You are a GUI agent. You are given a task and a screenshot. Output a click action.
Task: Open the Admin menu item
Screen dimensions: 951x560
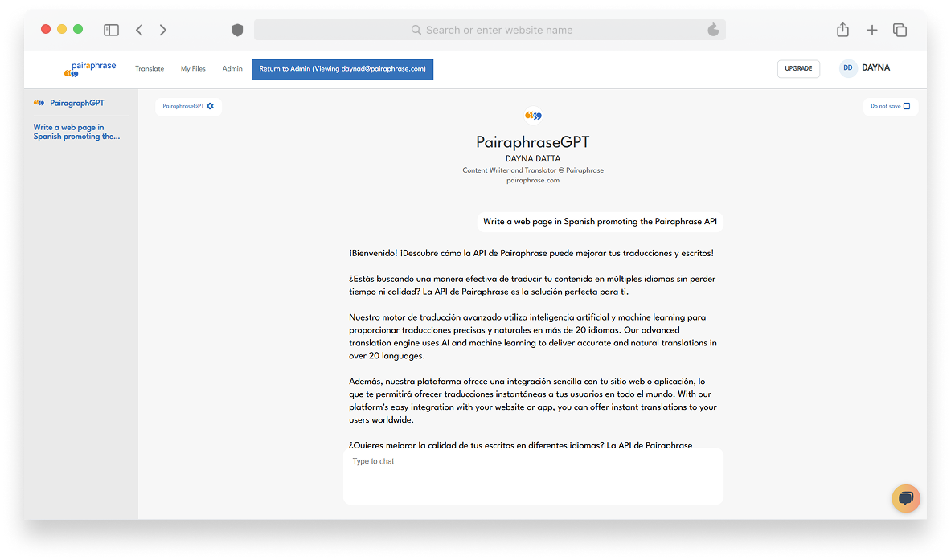coord(232,68)
